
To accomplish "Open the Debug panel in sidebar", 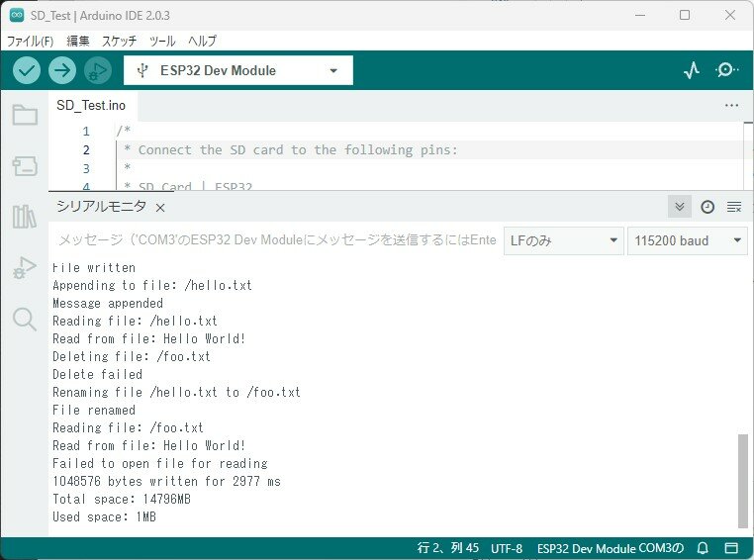I will [x=25, y=267].
